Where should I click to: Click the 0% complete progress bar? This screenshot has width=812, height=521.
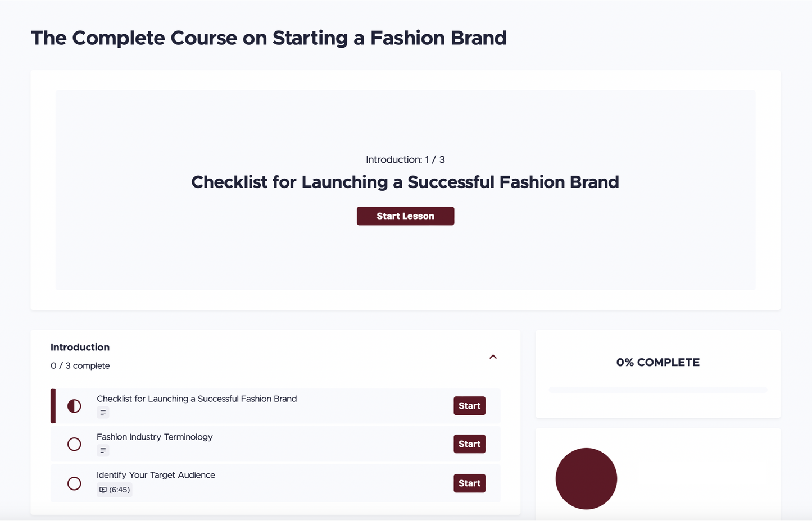click(657, 389)
